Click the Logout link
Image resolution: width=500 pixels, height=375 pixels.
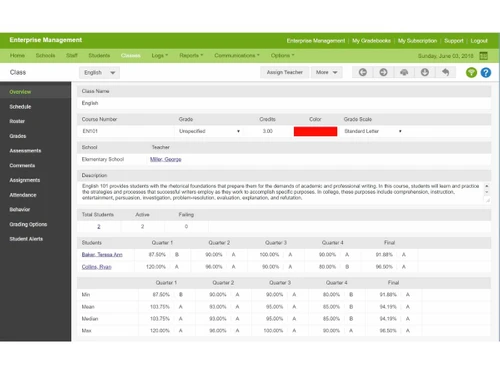[x=479, y=41]
